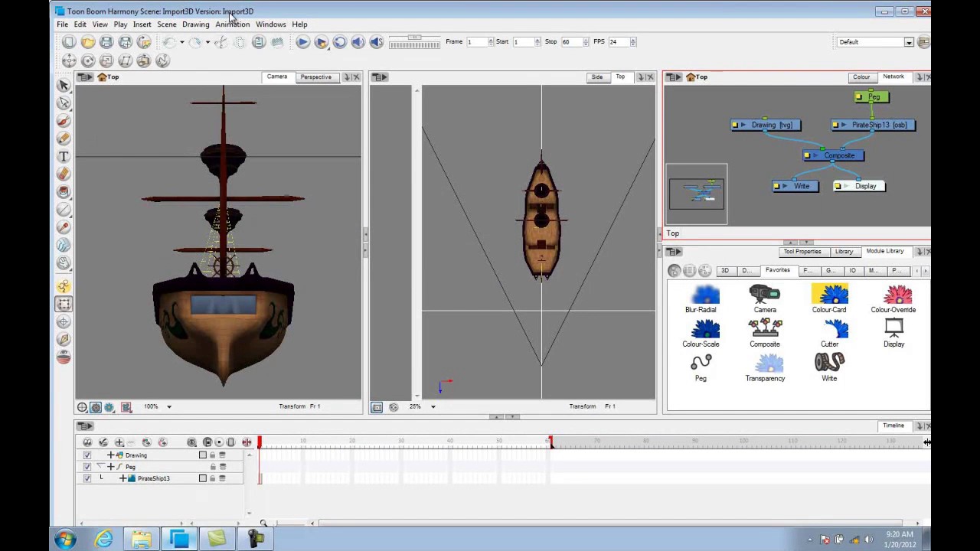Open the Top view zoom dropdown at 25%
Viewport: 980px width, 551px height.
pos(433,407)
